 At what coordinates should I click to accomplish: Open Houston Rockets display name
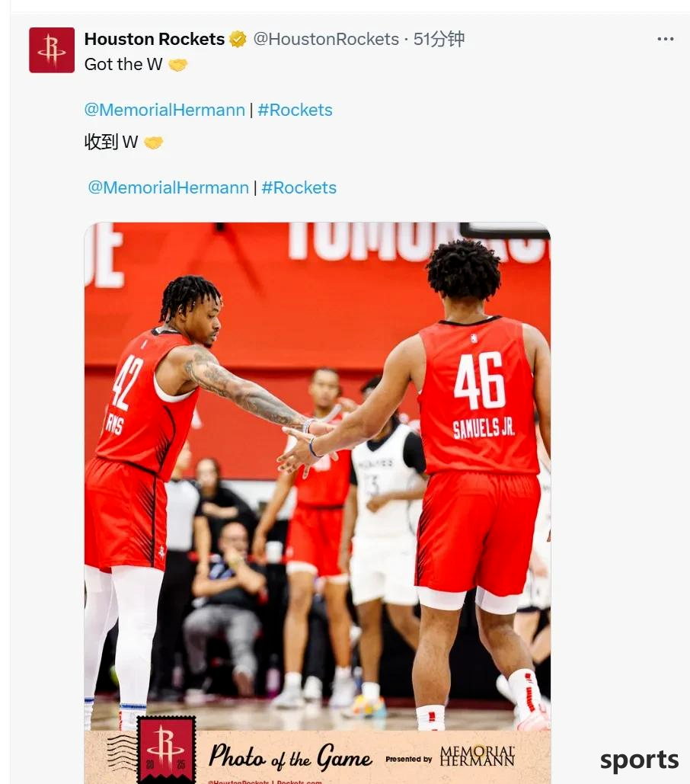155,39
